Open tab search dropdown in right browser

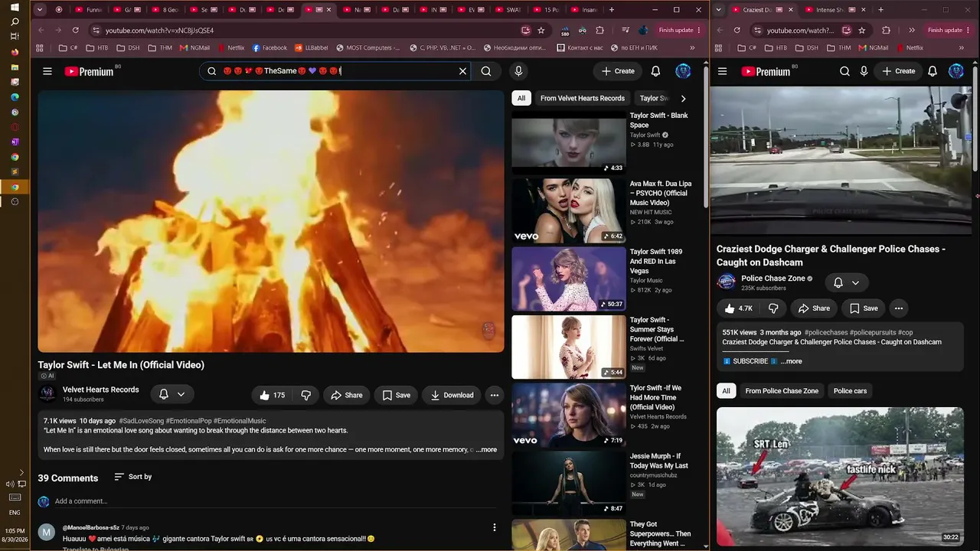[718, 10]
